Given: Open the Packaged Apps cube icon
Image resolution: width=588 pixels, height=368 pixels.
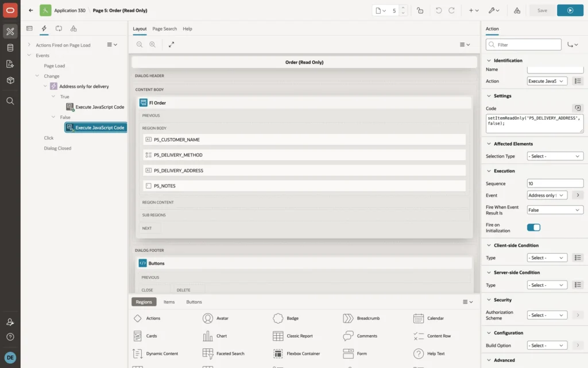Looking at the screenshot, I should (x=10, y=80).
